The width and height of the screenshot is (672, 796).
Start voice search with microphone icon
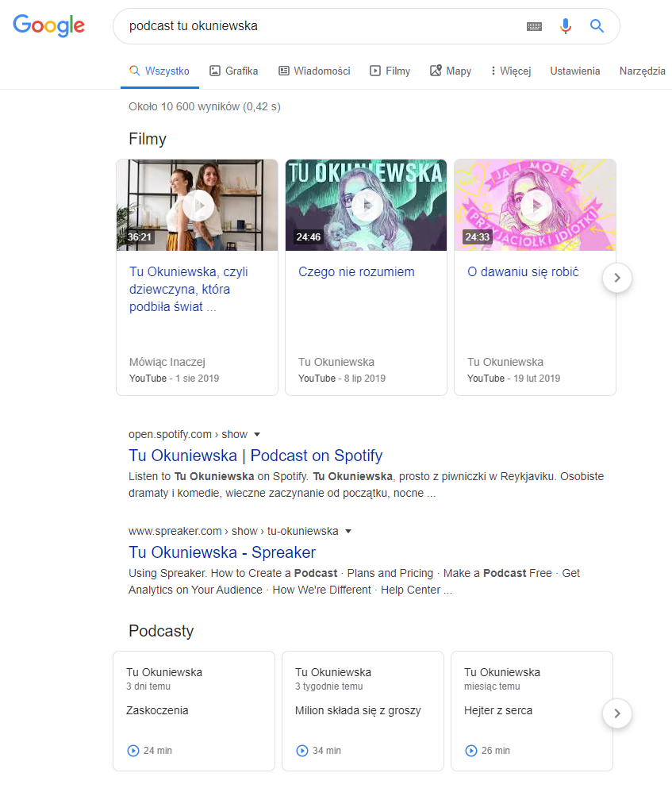[x=565, y=26]
